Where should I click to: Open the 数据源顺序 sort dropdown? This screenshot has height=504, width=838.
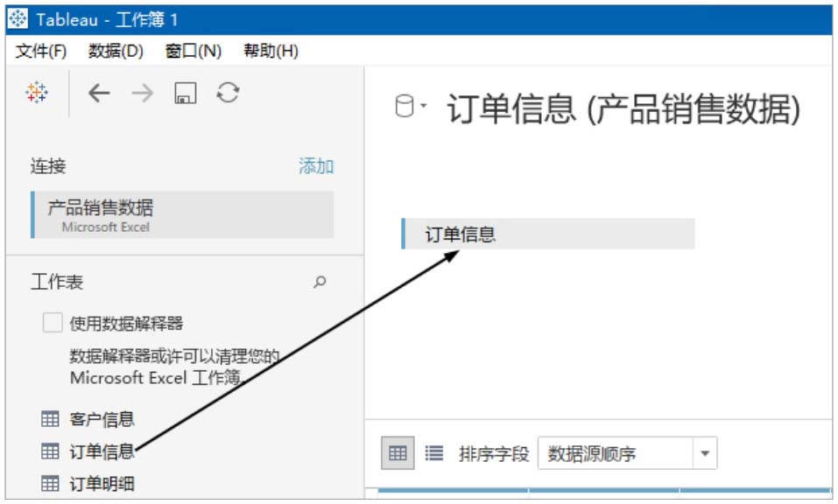(x=627, y=453)
